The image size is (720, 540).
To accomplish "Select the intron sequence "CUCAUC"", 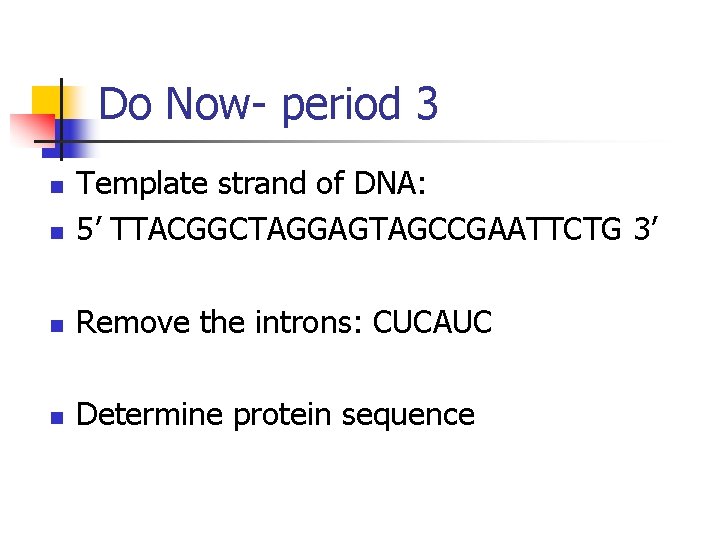I will [433, 323].
